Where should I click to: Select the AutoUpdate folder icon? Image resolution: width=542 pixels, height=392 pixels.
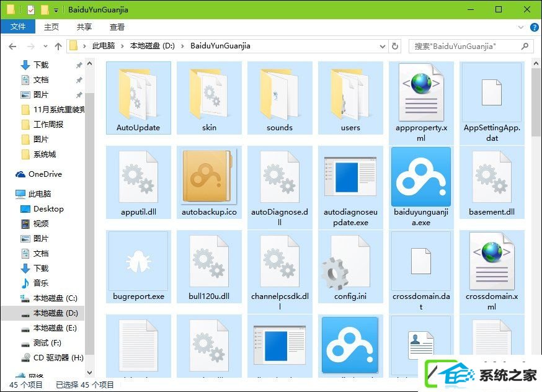pyautogui.click(x=138, y=93)
